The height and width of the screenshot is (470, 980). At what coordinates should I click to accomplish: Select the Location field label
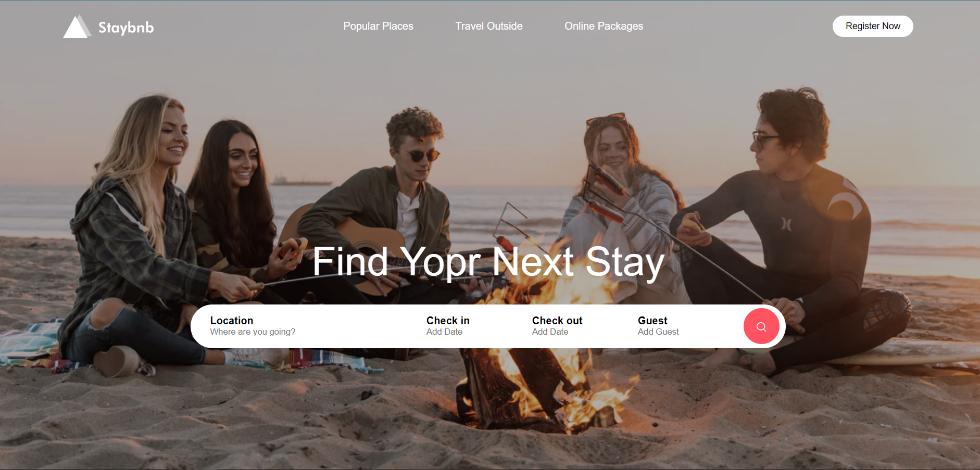tap(232, 321)
